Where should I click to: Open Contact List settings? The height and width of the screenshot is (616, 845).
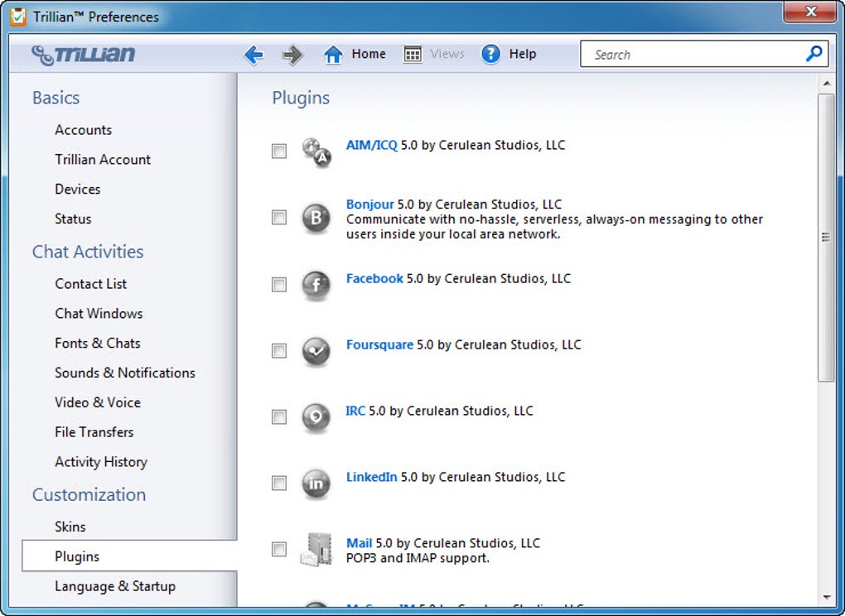click(x=91, y=284)
